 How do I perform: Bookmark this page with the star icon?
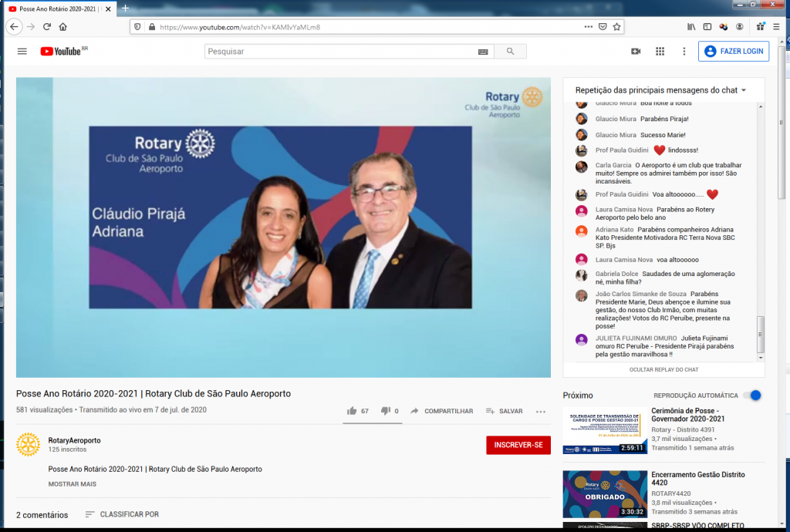[x=617, y=26]
